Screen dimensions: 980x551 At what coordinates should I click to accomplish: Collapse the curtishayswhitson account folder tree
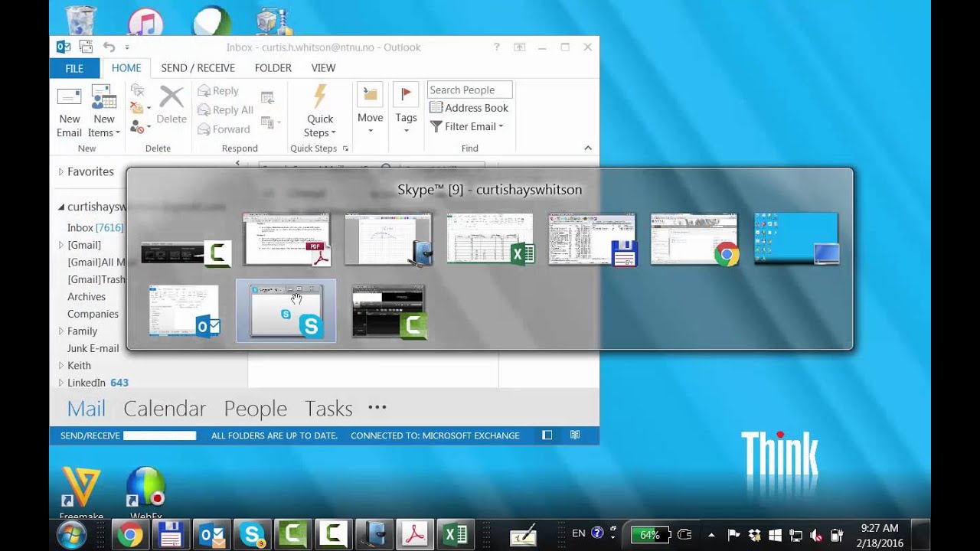point(61,207)
